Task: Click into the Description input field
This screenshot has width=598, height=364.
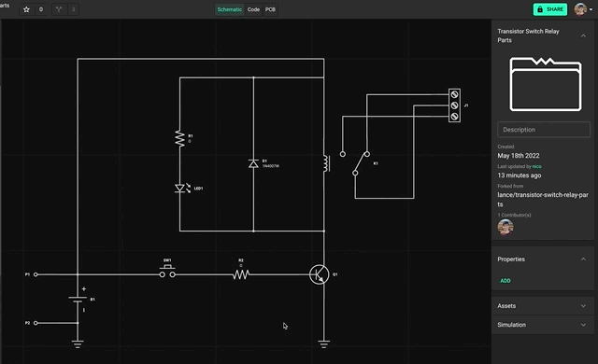Action: (x=544, y=130)
